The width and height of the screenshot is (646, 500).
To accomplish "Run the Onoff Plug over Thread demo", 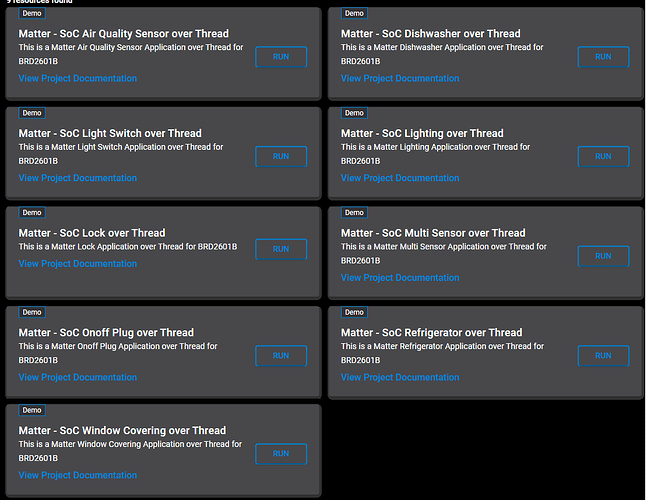I will coord(281,356).
